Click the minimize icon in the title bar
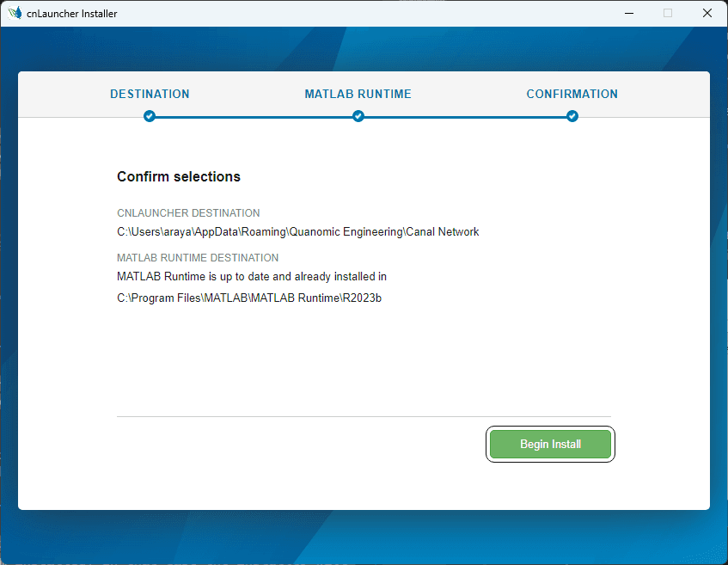Screen dimensions: 728x565 [x=628, y=13]
